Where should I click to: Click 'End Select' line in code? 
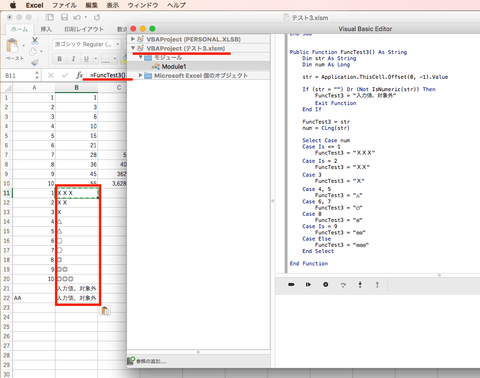point(318,251)
